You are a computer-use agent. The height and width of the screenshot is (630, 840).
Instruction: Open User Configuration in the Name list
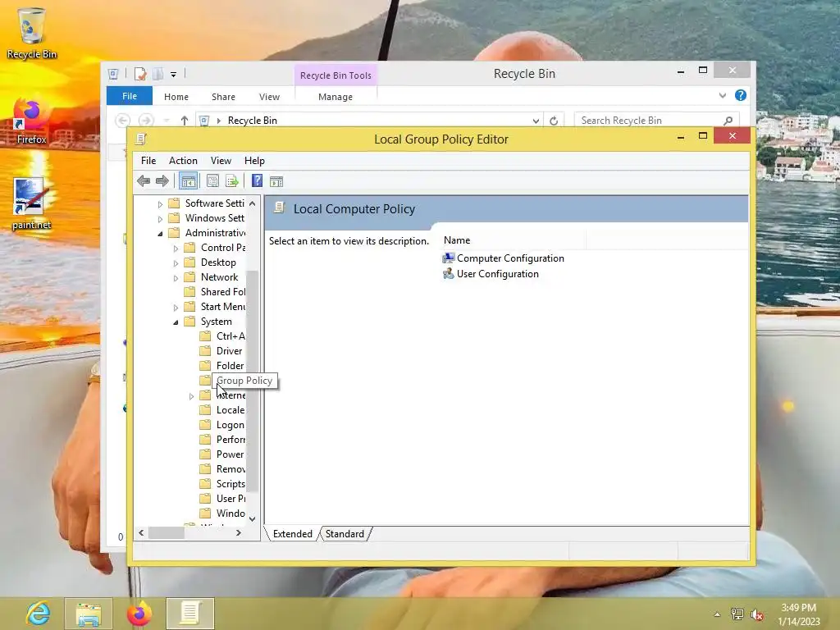[491, 274]
